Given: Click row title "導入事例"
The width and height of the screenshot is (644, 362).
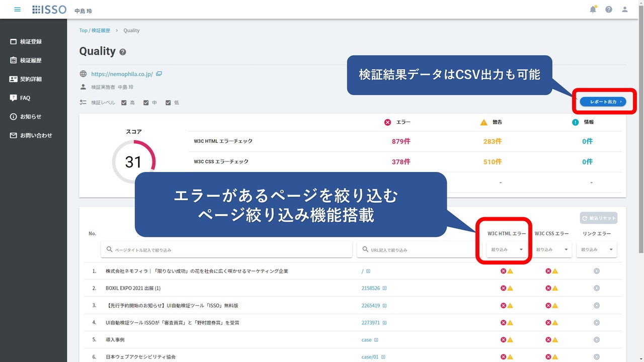Looking at the screenshot, I should [x=115, y=340].
